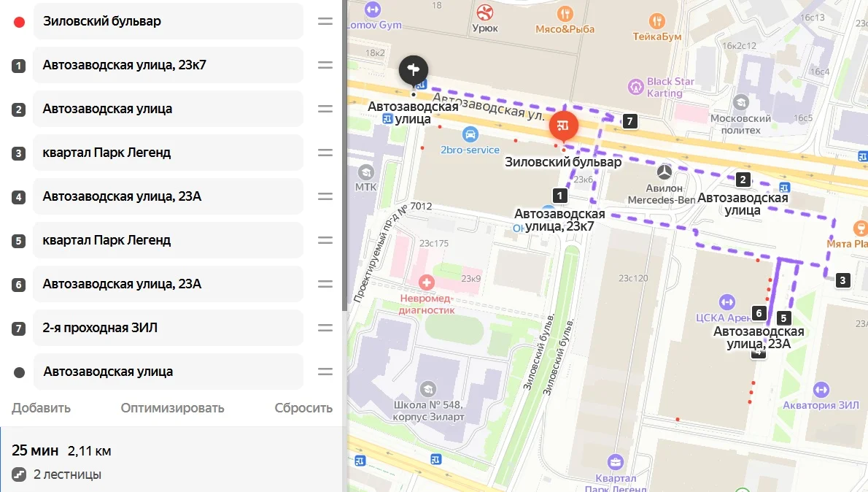Click the 2bro-service car icon
Screen dimensions: 868x492
[x=470, y=134]
